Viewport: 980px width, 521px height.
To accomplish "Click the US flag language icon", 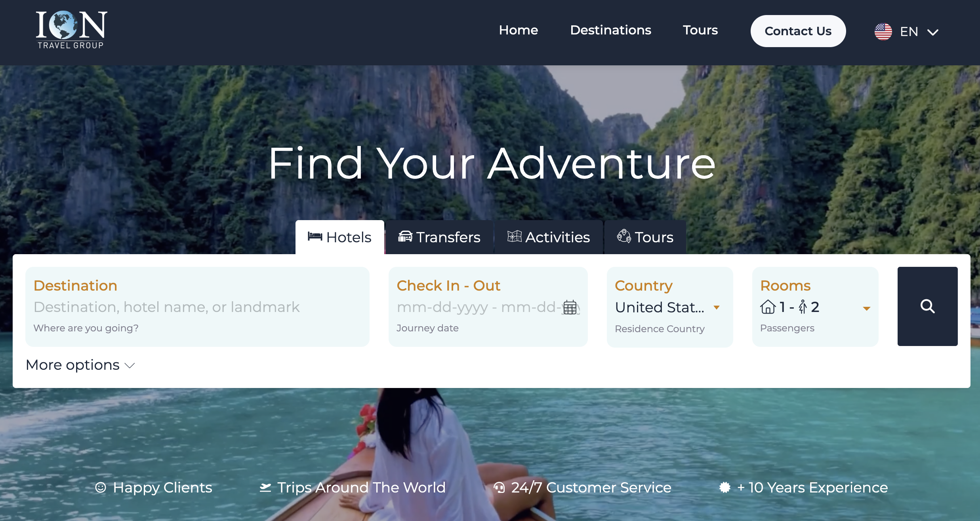I will click(x=883, y=32).
